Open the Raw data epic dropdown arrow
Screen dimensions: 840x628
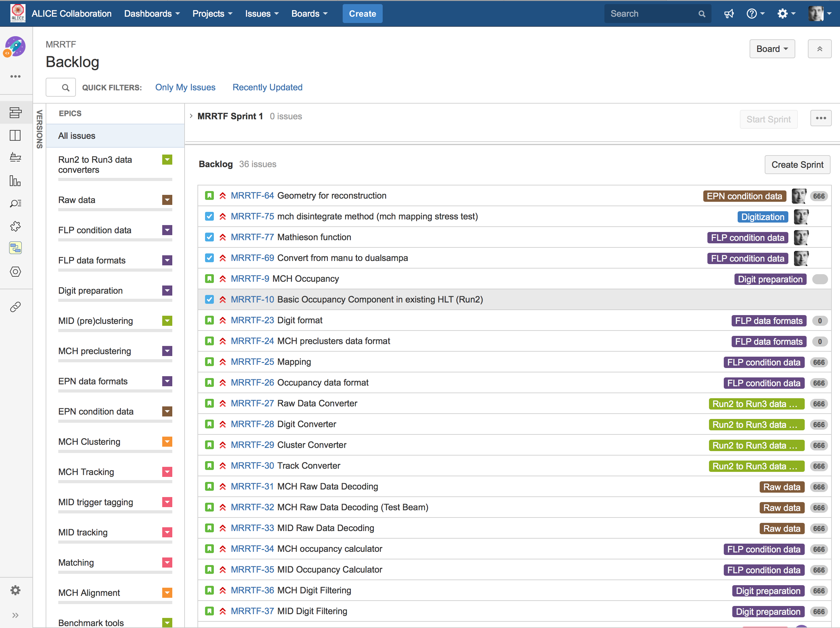pos(167,200)
